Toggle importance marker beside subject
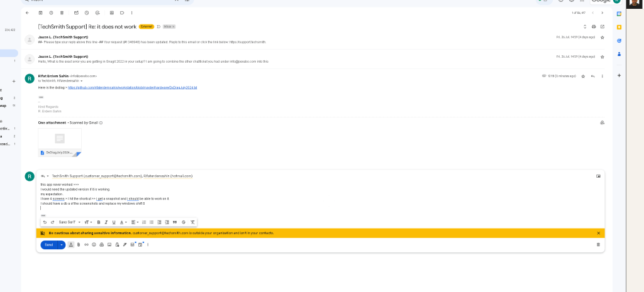The height and width of the screenshot is (292, 644). (x=158, y=26)
